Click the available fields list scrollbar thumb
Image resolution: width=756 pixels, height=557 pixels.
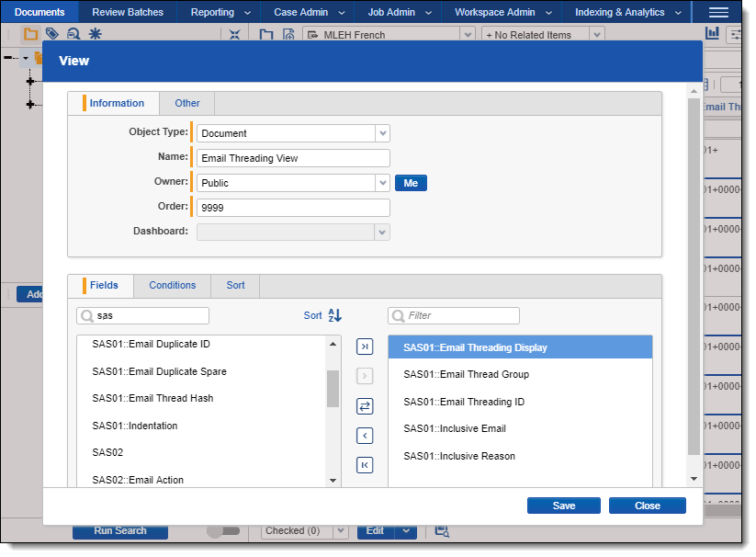pyautogui.click(x=333, y=389)
